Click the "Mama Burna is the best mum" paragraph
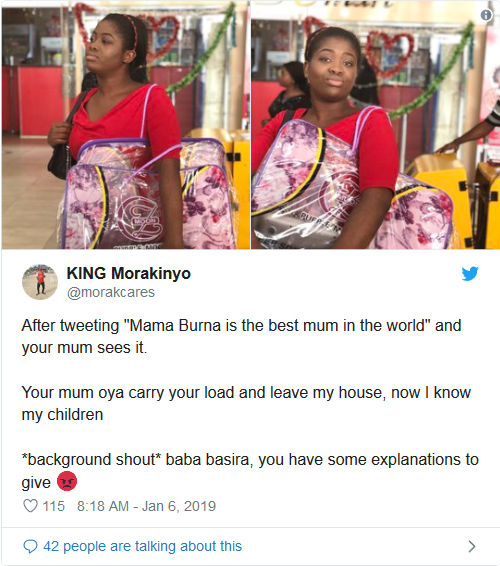 pos(241,336)
